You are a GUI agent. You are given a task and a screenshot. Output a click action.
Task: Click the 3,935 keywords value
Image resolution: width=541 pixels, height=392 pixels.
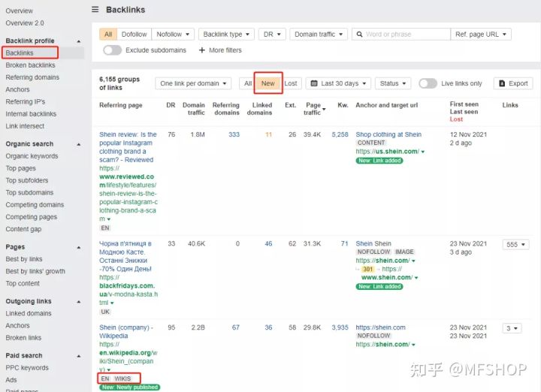[340, 327]
